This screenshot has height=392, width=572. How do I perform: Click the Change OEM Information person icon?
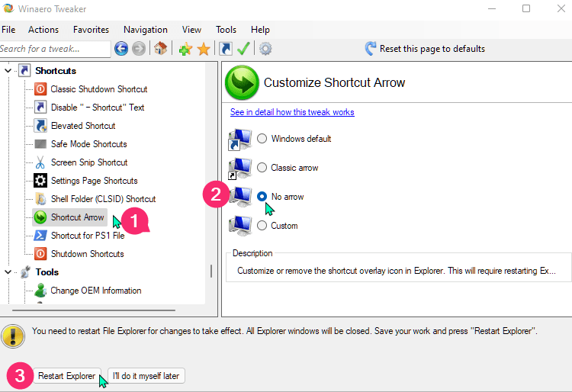pos(40,291)
